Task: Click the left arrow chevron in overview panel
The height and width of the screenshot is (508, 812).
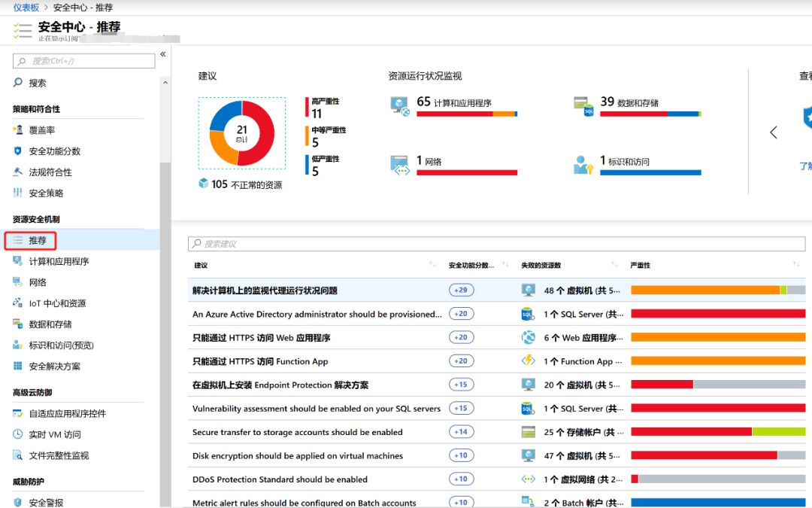Action: [x=773, y=132]
